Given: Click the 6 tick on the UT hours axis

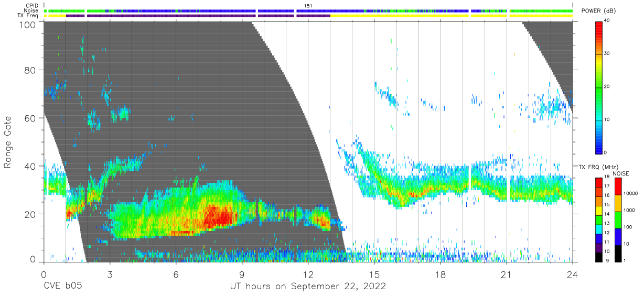Looking at the screenshot, I should [176, 274].
